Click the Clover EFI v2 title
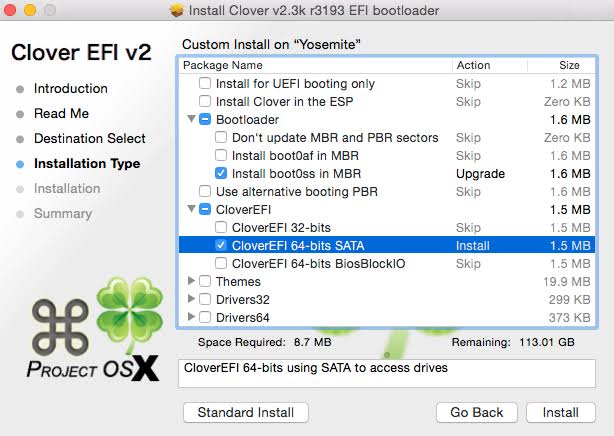 coord(81,52)
